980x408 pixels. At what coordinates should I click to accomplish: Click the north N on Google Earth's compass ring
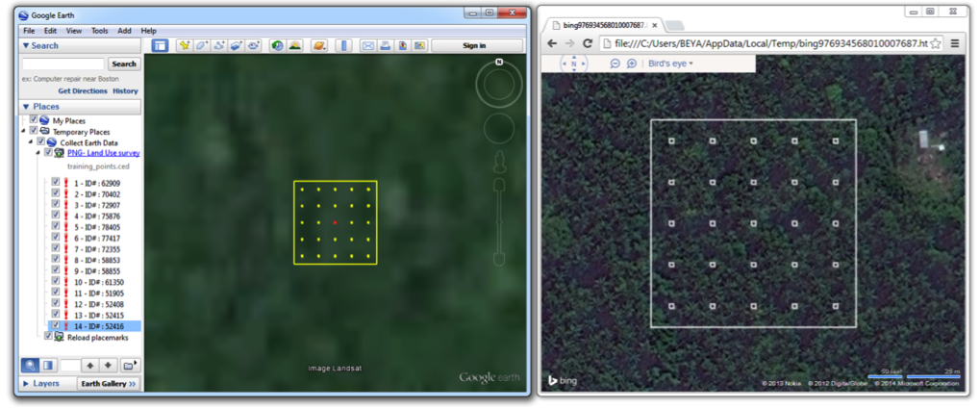click(x=499, y=62)
